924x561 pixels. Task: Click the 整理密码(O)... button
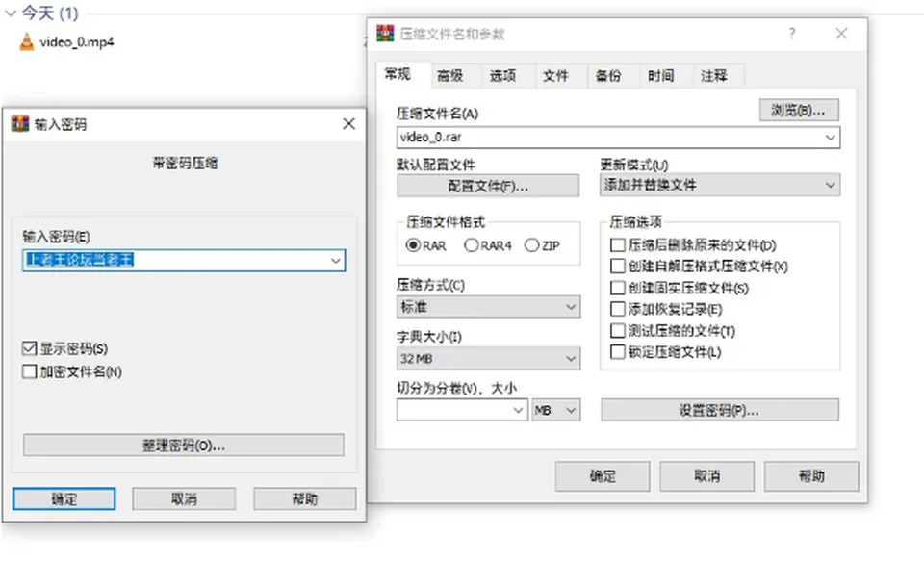[183, 446]
